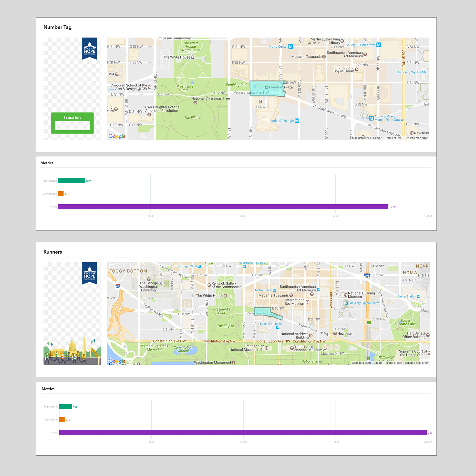This screenshot has width=476, height=476.
Task: Click the green Impressions bar showing 905
Action: click(x=66, y=406)
